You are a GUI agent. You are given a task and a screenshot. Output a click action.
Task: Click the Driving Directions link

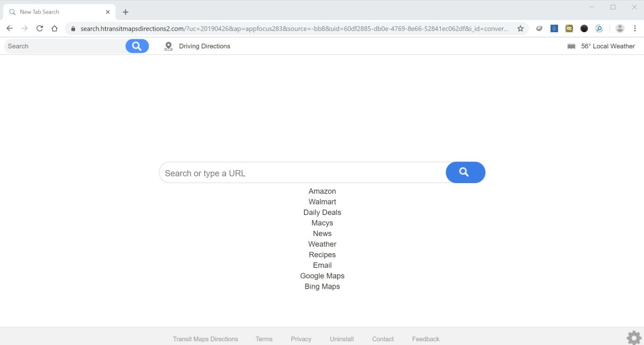click(x=204, y=46)
